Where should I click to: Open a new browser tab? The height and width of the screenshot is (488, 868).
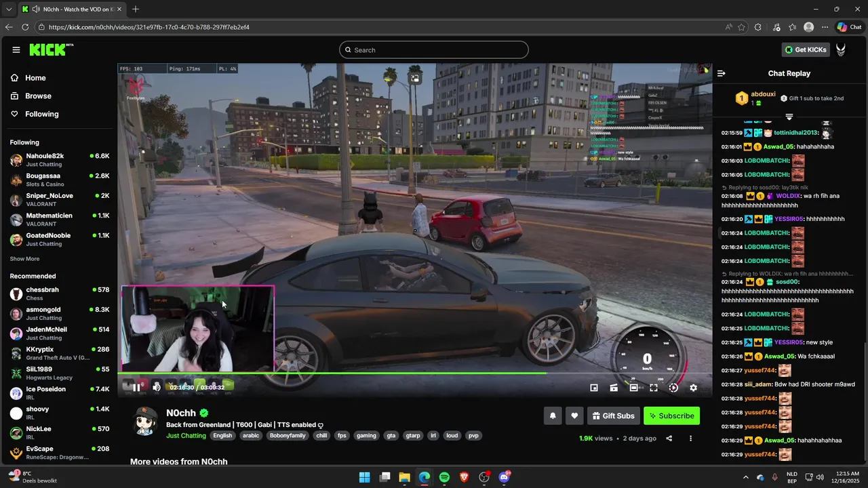click(136, 9)
